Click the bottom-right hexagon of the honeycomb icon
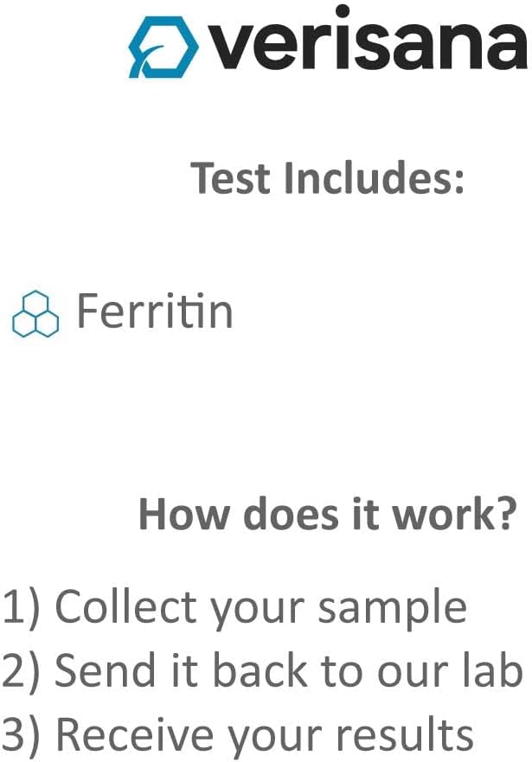The image size is (532, 762). (x=47, y=324)
